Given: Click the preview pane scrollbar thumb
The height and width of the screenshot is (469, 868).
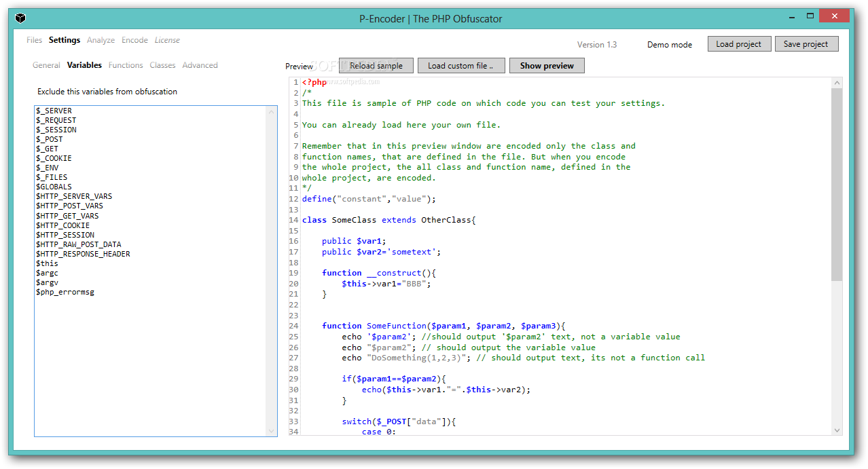Looking at the screenshot, I should click(836, 185).
